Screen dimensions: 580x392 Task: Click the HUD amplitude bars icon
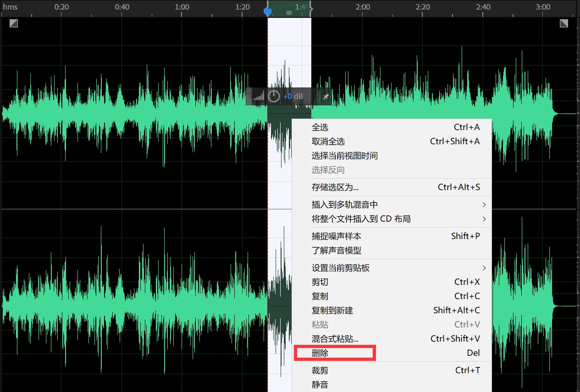pyautogui.click(x=259, y=97)
